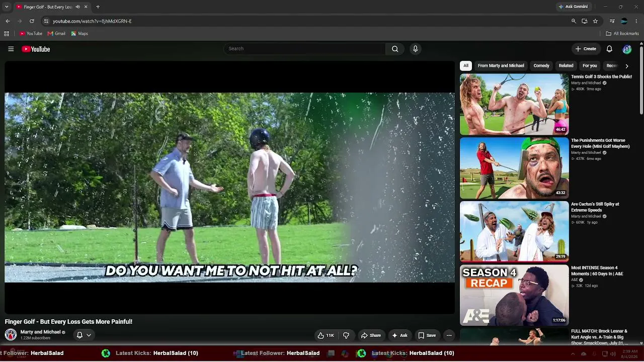Screen dimensions: 644x362
Task: Click the address bar URL
Action: 92,21
